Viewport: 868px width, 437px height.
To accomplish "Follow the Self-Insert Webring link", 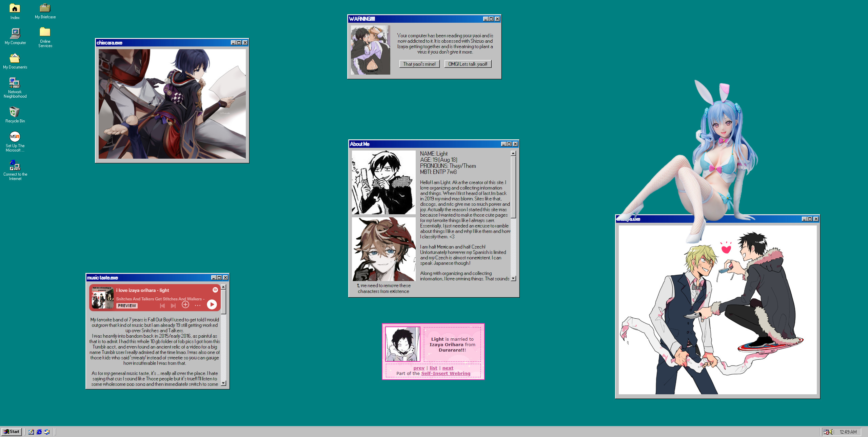I will [x=446, y=373].
